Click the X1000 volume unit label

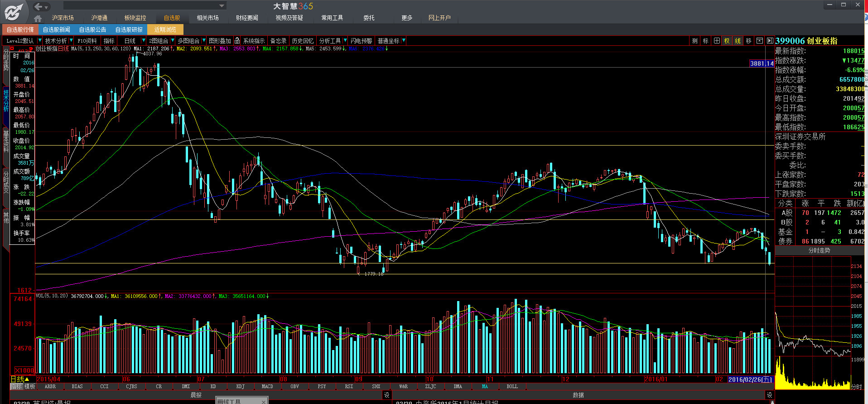point(24,370)
